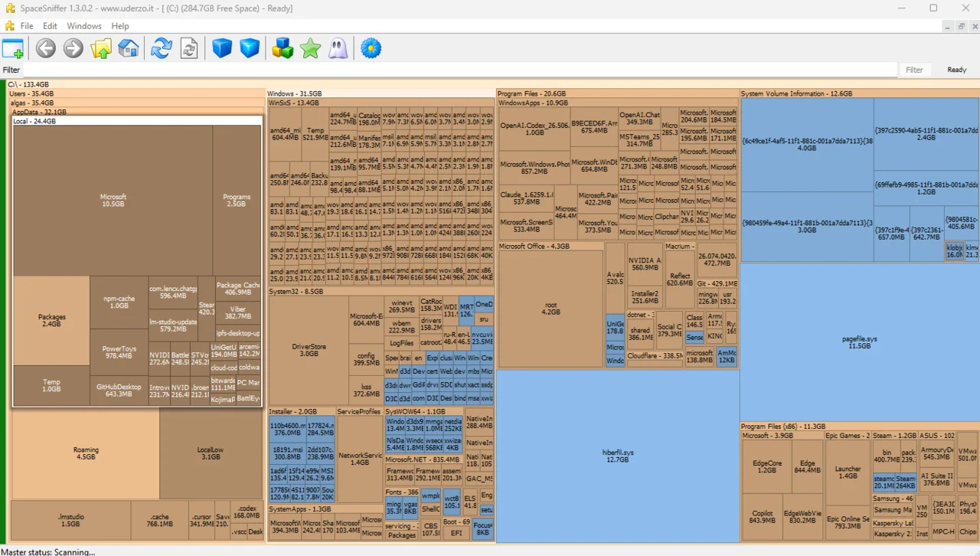
Task: Open a new view window
Action: [x=13, y=49]
